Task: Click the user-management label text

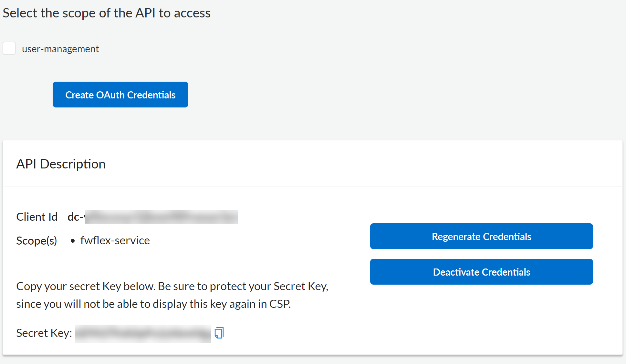Action: click(60, 49)
